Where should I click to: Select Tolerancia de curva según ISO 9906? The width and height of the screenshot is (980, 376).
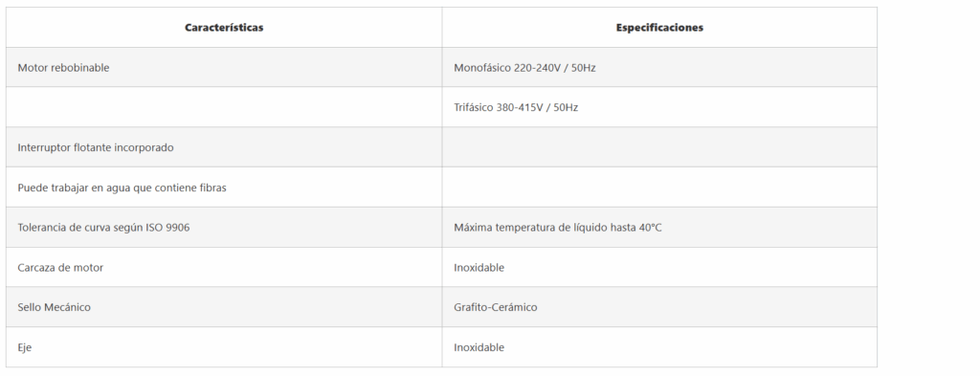point(103,228)
